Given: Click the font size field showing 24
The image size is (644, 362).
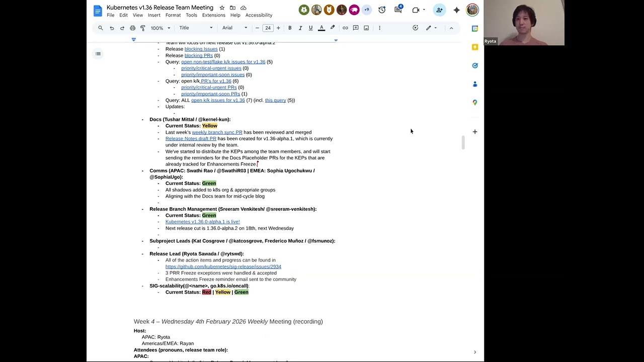Looking at the screenshot, I should pyautogui.click(x=268, y=28).
